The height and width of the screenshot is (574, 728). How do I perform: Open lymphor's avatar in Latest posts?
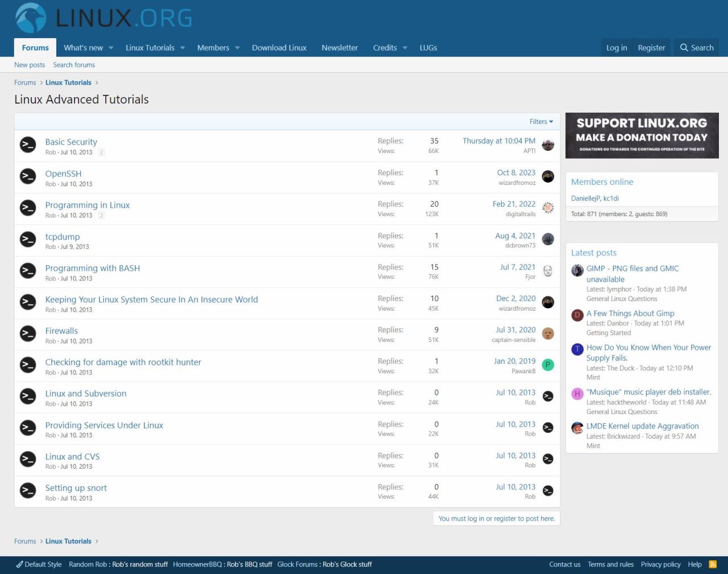click(x=577, y=270)
